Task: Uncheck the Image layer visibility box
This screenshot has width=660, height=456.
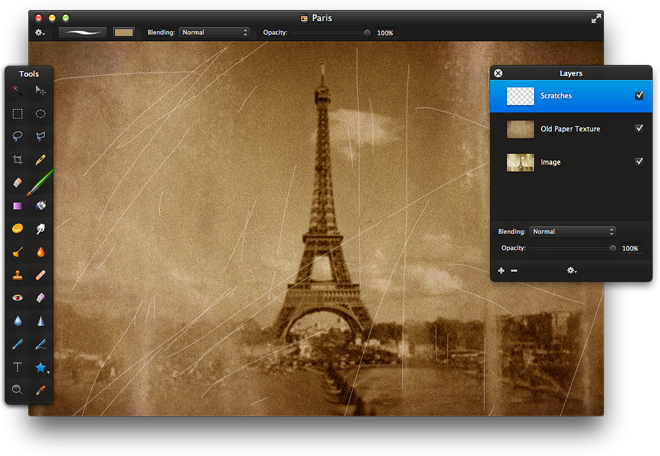Action: [639, 161]
